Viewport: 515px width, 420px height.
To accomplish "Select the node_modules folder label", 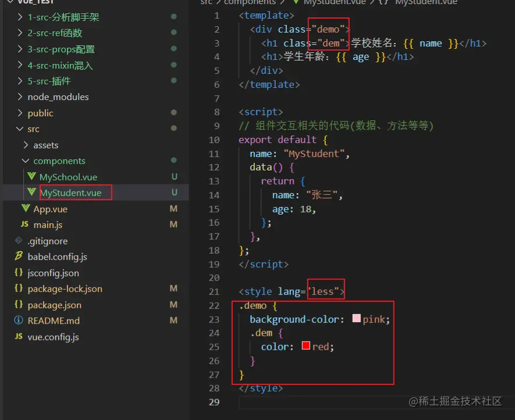I will (x=58, y=97).
